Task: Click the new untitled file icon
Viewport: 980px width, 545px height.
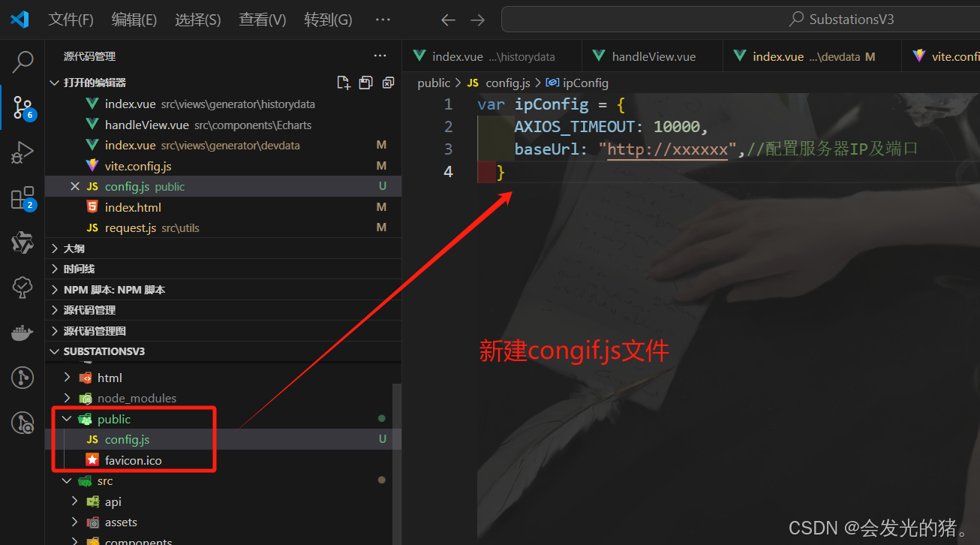Action: [x=343, y=83]
